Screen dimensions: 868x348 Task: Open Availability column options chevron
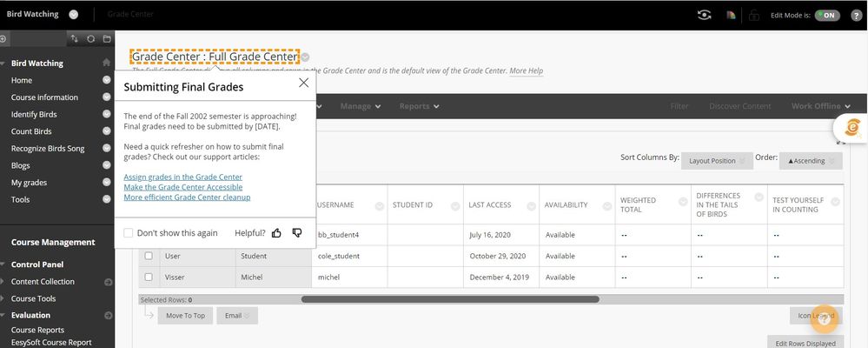607,206
